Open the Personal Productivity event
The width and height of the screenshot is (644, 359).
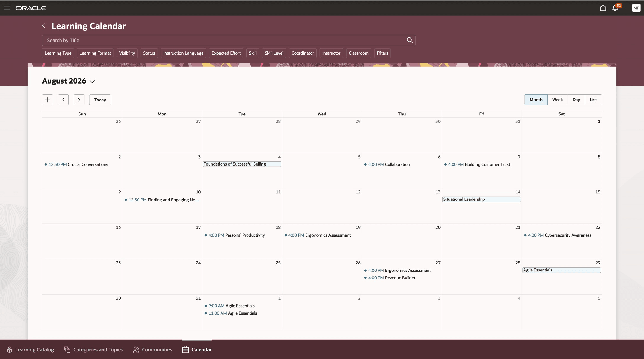[x=235, y=235]
